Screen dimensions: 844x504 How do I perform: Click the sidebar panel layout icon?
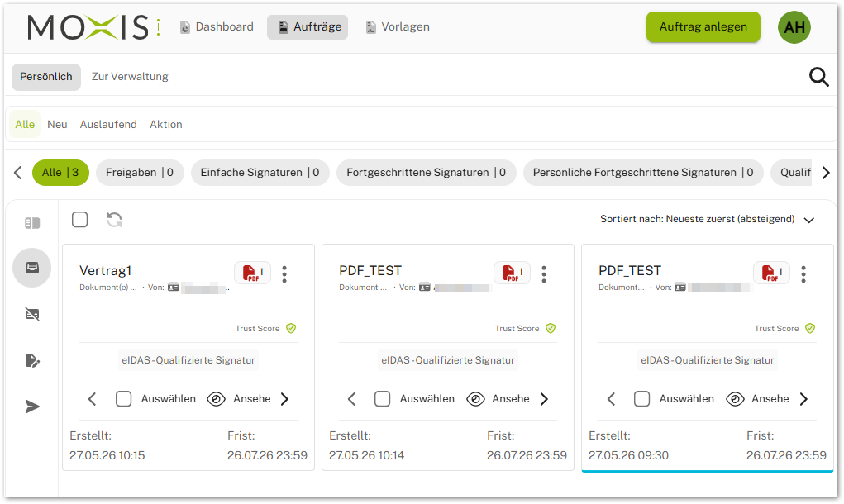pos(32,223)
